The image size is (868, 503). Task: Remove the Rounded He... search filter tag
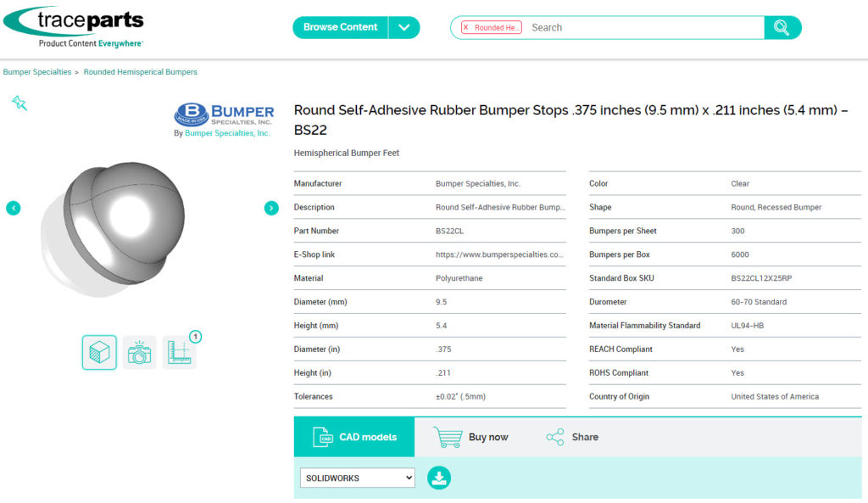pyautogui.click(x=466, y=28)
